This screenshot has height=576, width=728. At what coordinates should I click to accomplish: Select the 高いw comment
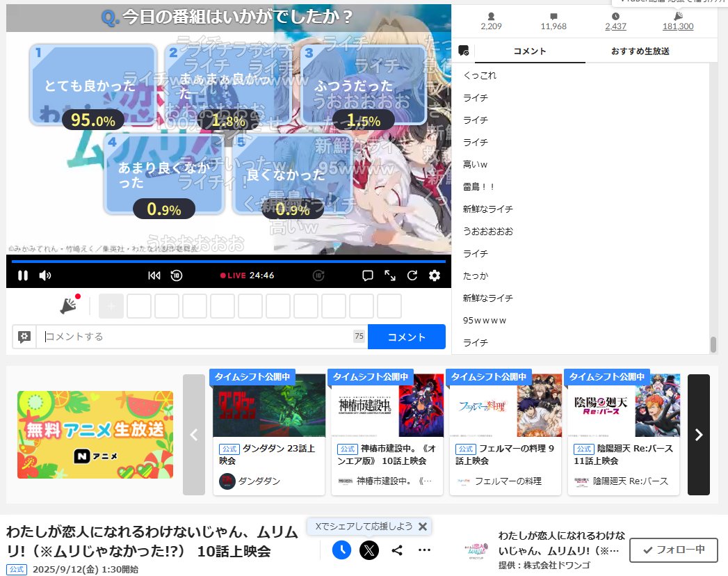point(475,164)
